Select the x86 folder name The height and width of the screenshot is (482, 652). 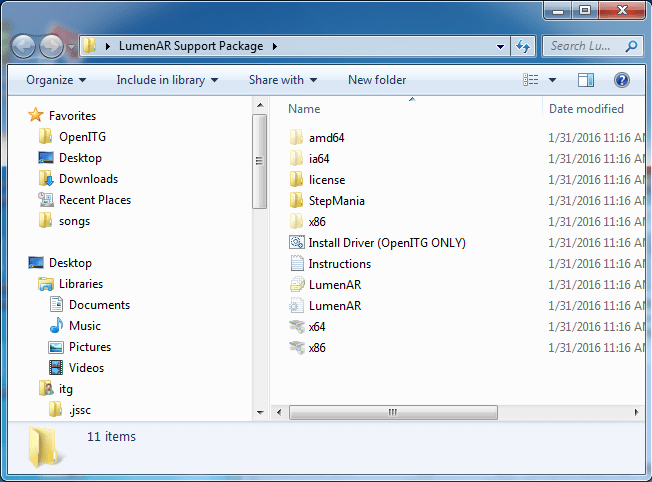[317, 222]
